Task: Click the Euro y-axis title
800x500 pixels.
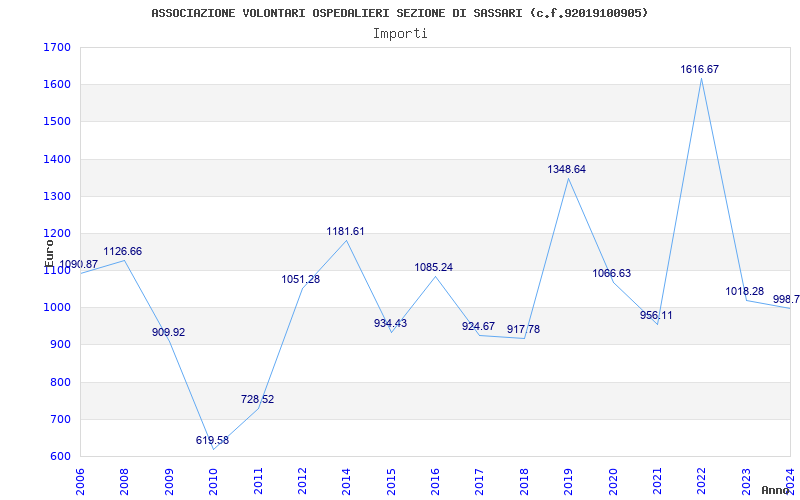Action: point(49,253)
